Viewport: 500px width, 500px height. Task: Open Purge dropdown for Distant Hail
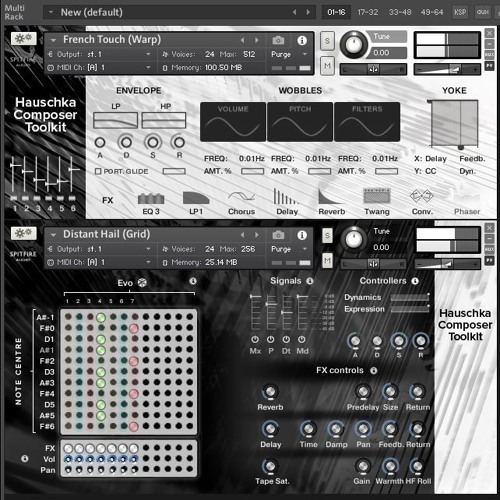(x=305, y=249)
